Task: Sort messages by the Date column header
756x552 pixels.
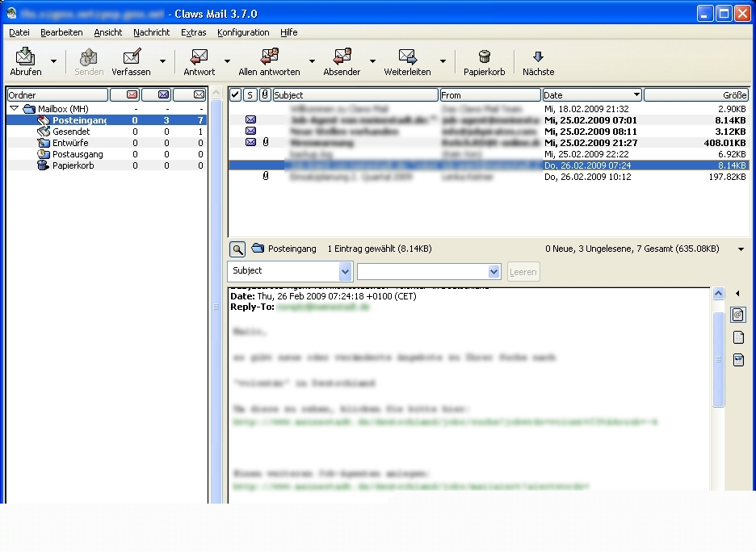Action: pyautogui.click(x=592, y=94)
